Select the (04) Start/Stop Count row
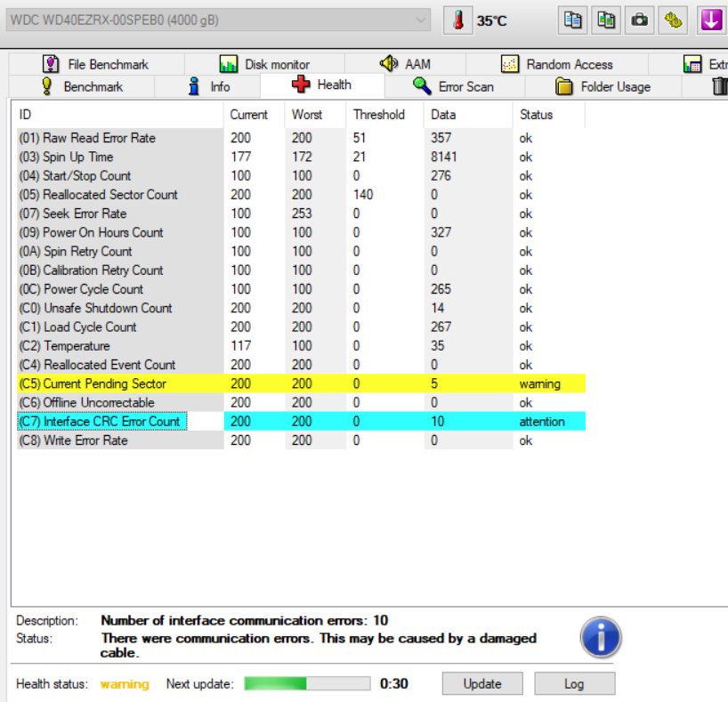728x702 pixels. coord(301,176)
